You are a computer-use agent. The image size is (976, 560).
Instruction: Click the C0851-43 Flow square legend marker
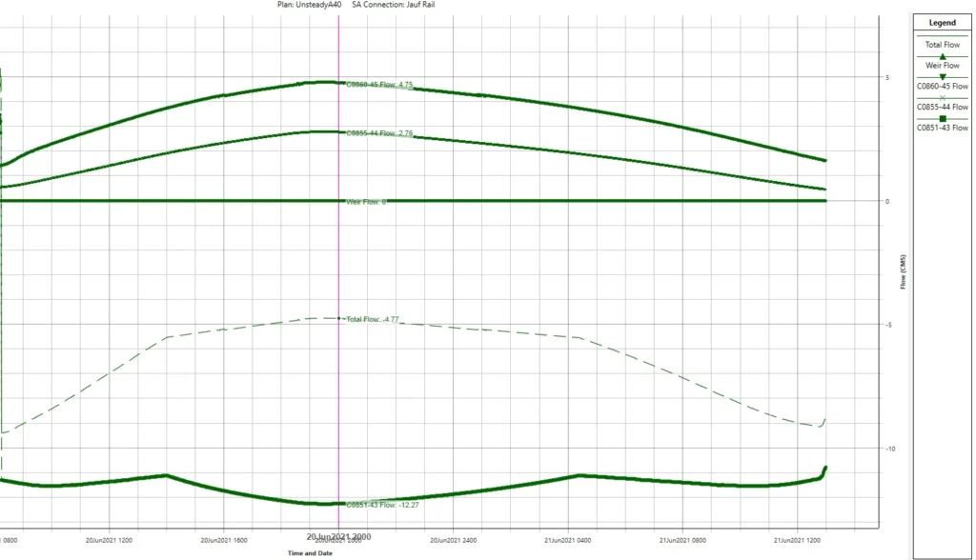pyautogui.click(x=942, y=119)
